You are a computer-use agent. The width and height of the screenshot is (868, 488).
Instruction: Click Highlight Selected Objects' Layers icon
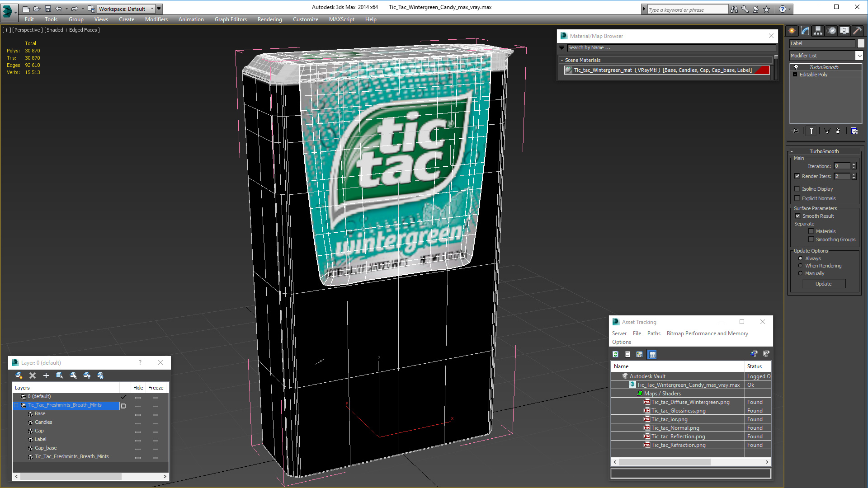[x=73, y=375]
